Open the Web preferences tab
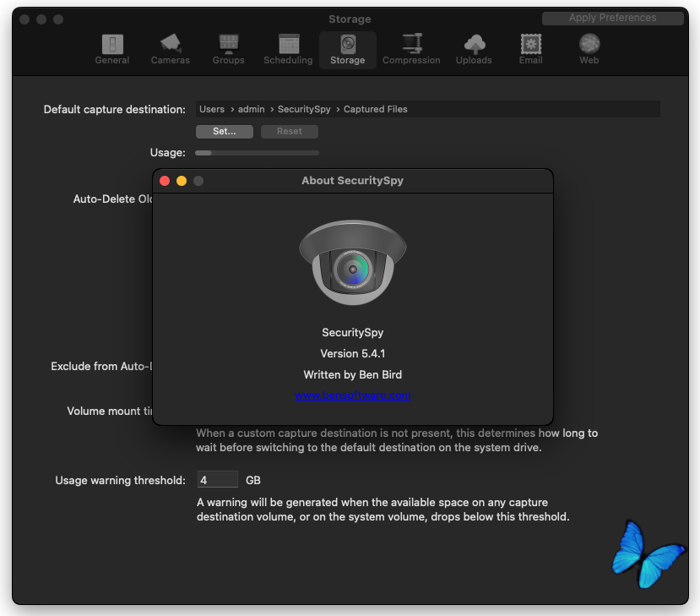Image resolution: width=700 pixels, height=616 pixels. click(x=589, y=50)
